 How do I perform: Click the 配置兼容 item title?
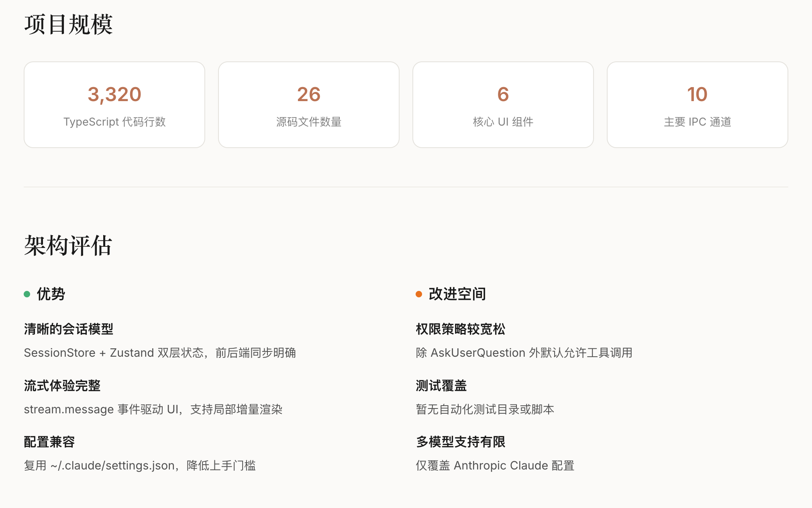point(49,442)
